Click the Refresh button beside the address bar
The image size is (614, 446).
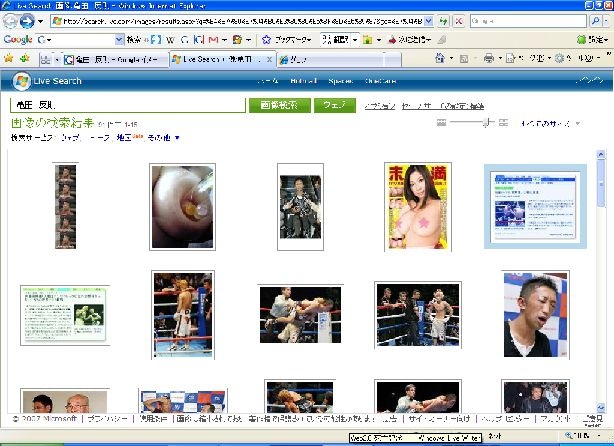[x=443, y=21]
